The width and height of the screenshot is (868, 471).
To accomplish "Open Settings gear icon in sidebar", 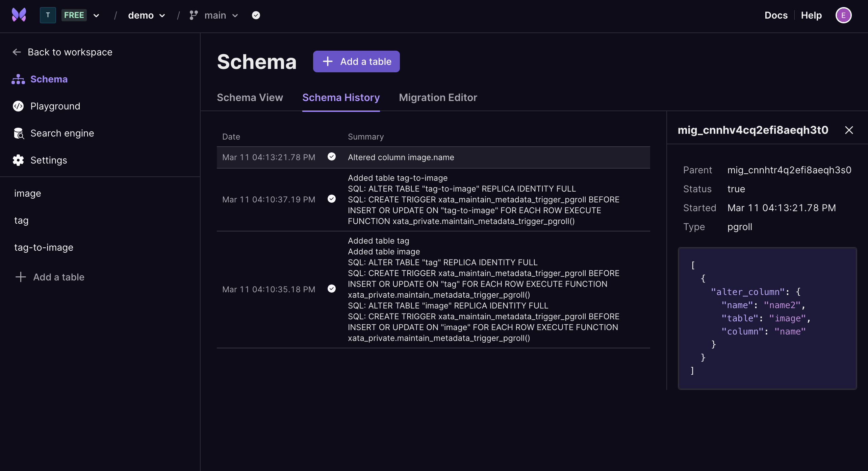I will tap(18, 160).
